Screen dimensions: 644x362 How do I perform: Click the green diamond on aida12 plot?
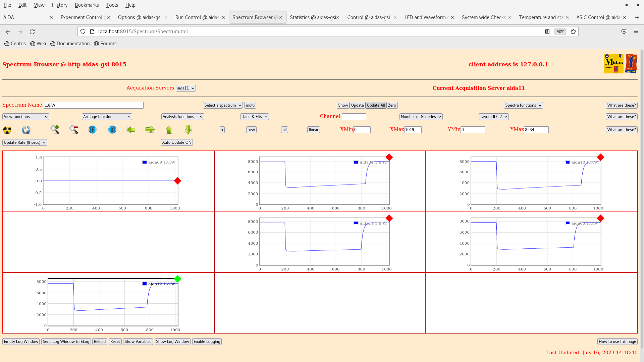(178, 279)
